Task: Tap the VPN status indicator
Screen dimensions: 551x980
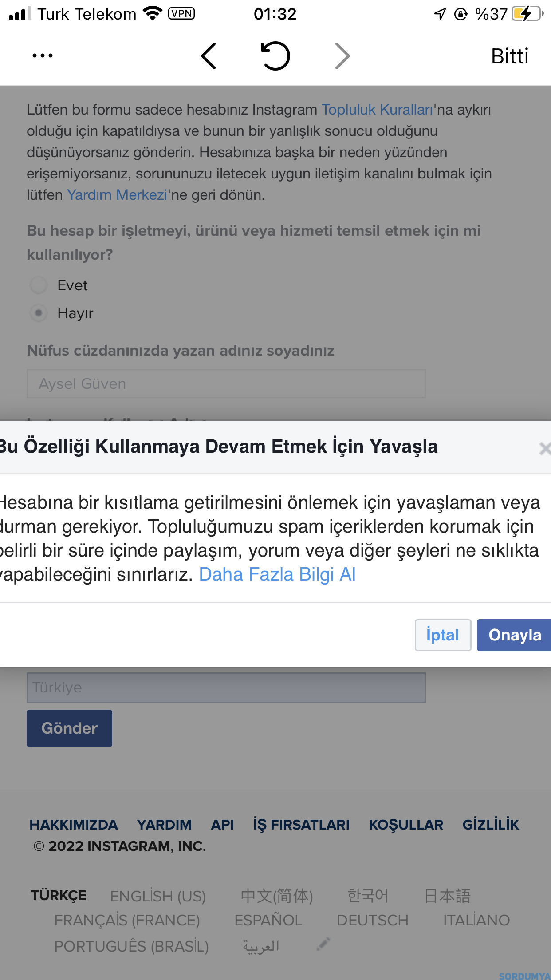Action: [181, 14]
